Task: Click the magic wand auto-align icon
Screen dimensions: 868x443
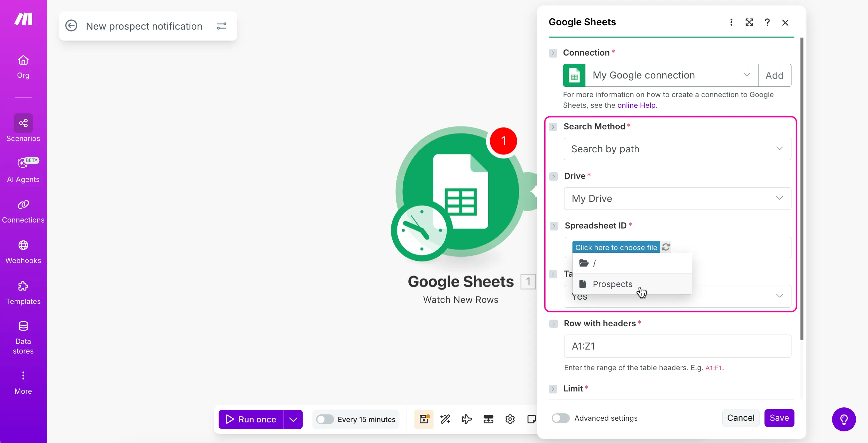Action: (x=445, y=419)
